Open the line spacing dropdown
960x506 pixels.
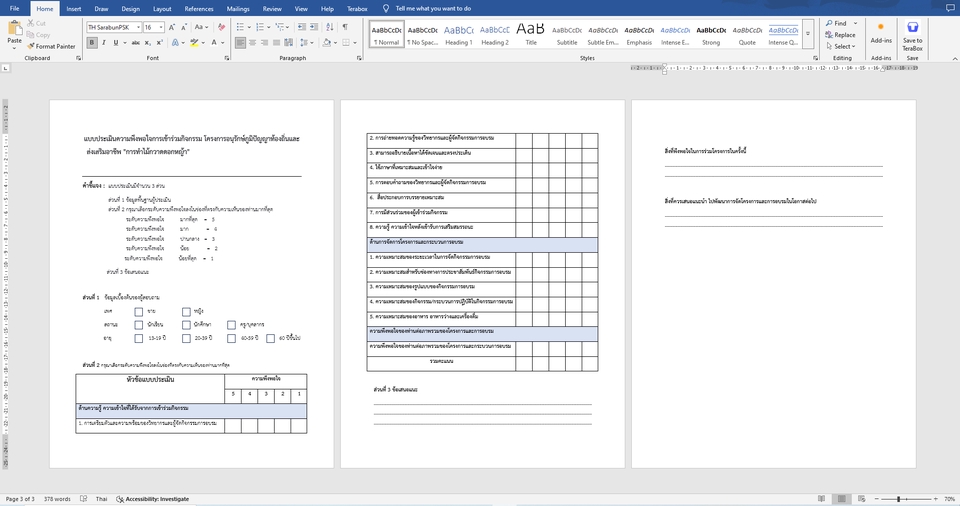click(306, 42)
